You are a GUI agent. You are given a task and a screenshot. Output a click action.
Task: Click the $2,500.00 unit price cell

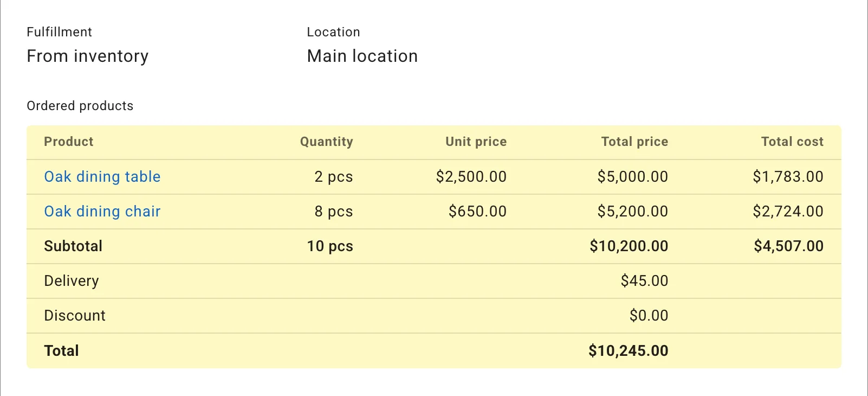point(471,176)
